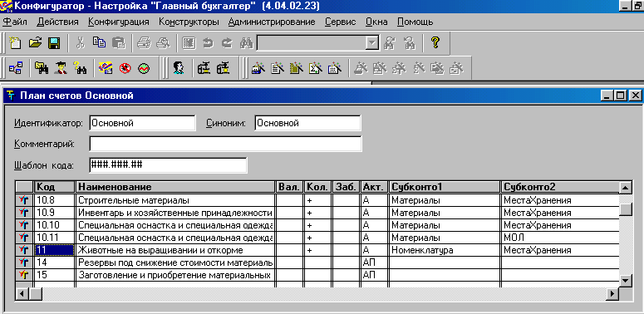Click the Акт. column header

pos(374,187)
